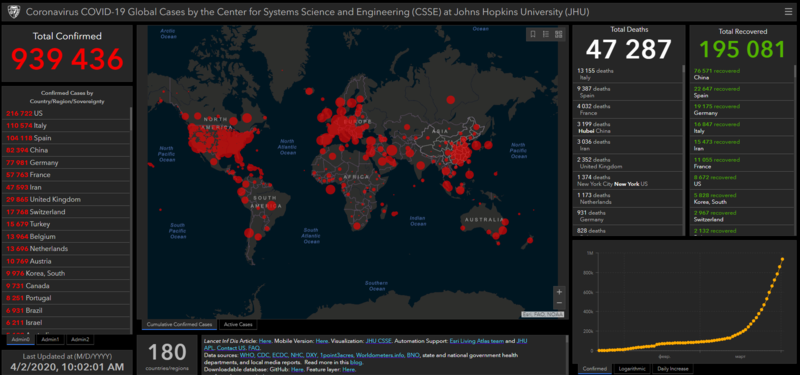Click New York City 1 374 deaths entry
The width and height of the screenshot is (800, 375).
(x=628, y=180)
